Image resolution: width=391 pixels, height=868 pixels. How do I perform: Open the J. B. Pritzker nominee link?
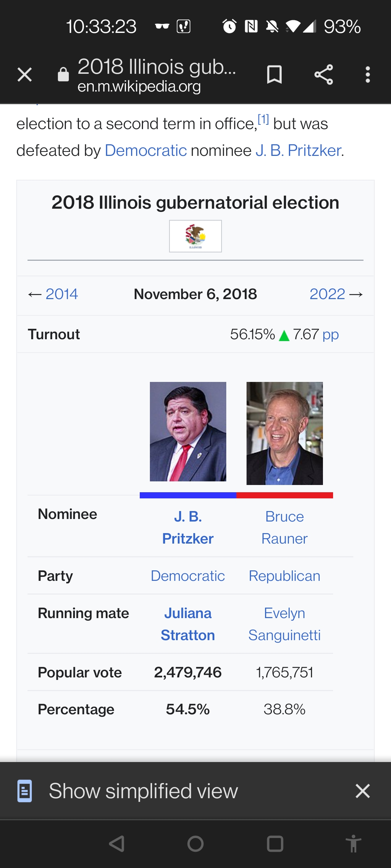coord(188,528)
